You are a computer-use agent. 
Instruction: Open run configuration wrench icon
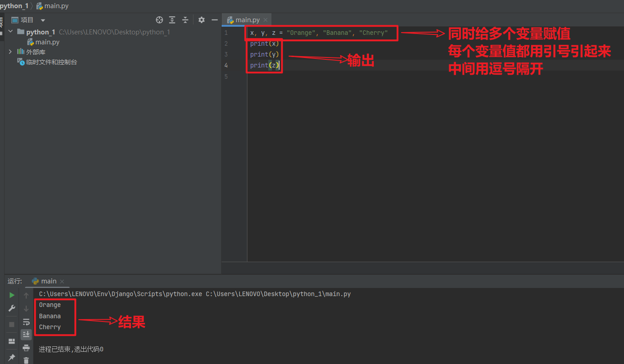[x=12, y=308]
